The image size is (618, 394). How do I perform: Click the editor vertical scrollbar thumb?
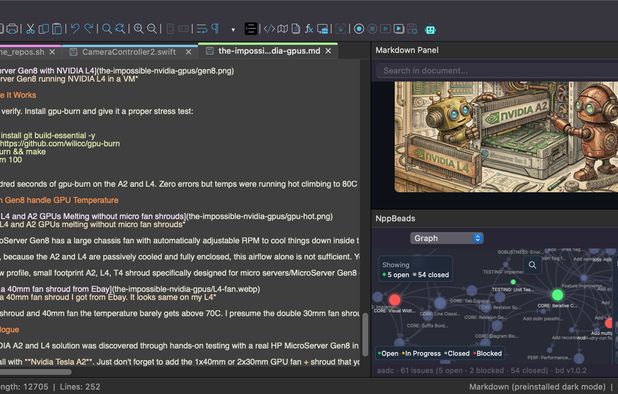point(365,334)
